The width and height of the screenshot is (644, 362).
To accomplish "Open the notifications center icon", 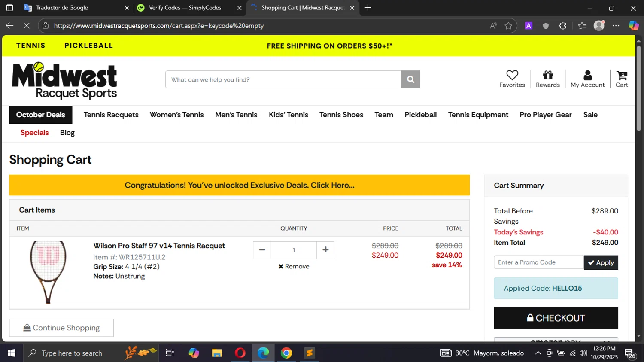I will [x=630, y=353].
